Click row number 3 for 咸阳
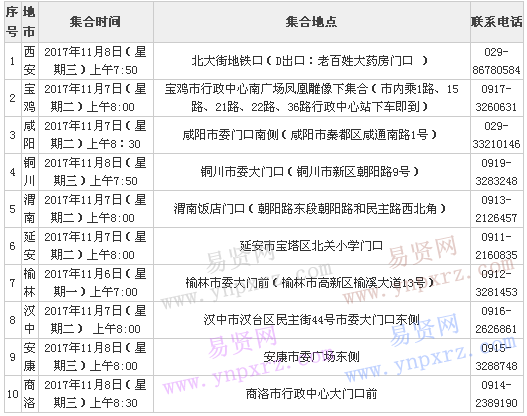Screen dimensions: 527x416 [x=12, y=135]
